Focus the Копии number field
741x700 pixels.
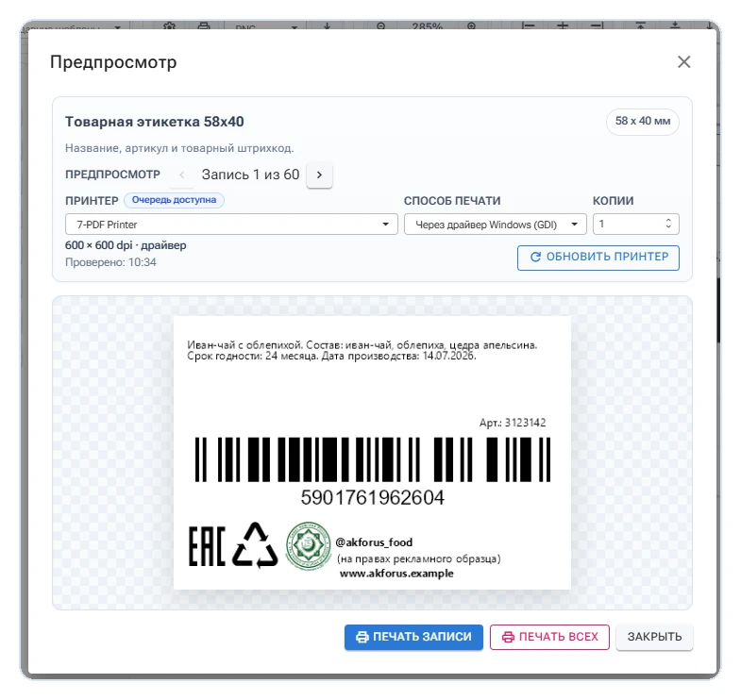coord(635,225)
